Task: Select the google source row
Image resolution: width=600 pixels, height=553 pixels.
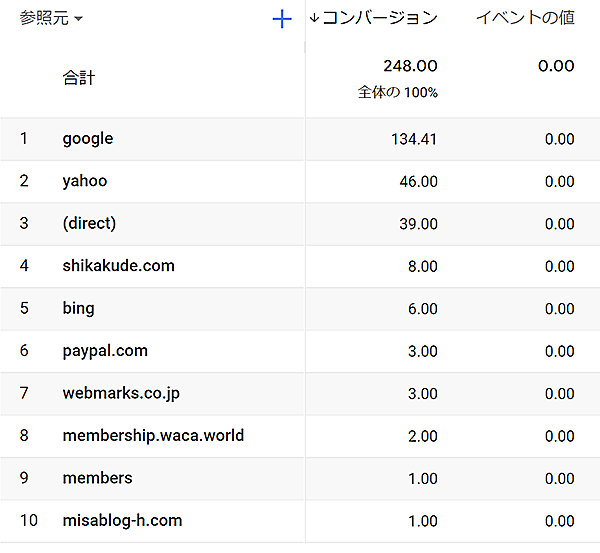Action: 88,139
